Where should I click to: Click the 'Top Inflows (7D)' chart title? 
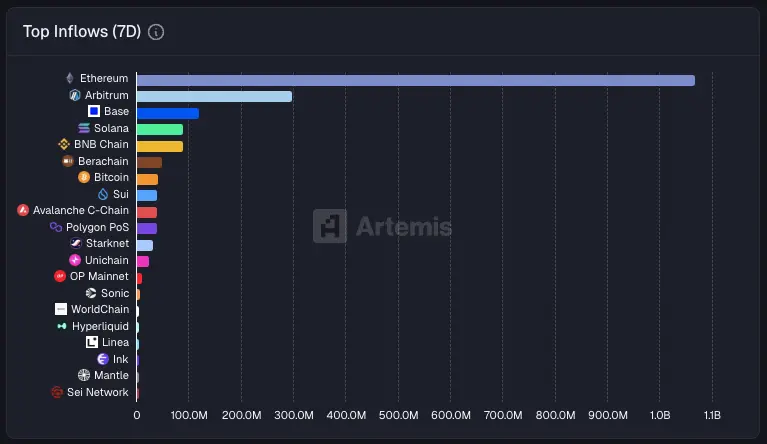[x=82, y=32]
